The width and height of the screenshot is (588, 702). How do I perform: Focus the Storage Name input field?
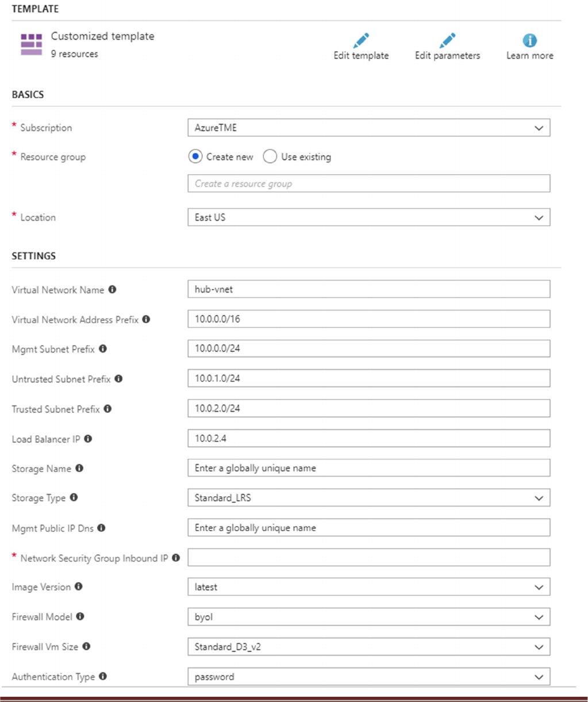click(x=368, y=468)
